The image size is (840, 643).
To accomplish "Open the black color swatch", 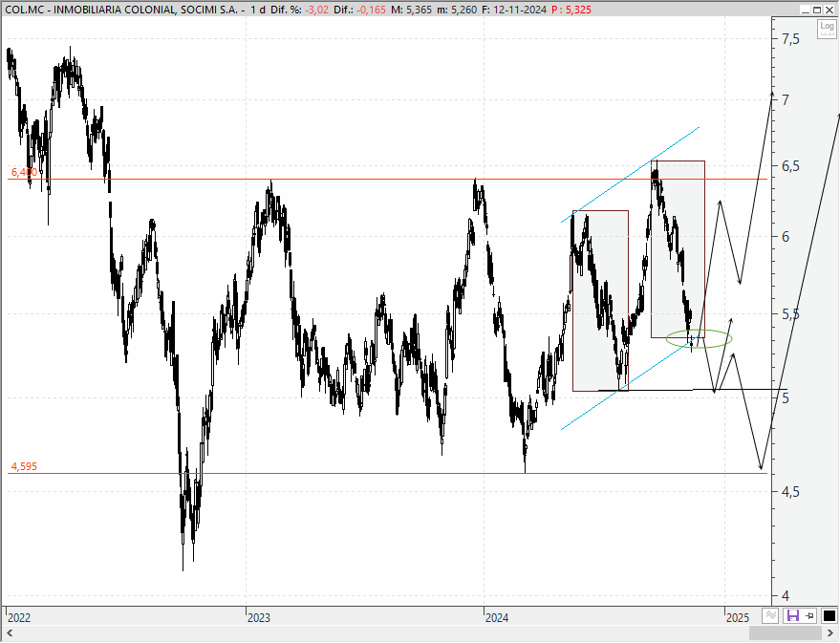I will pyautogui.click(x=829, y=615).
